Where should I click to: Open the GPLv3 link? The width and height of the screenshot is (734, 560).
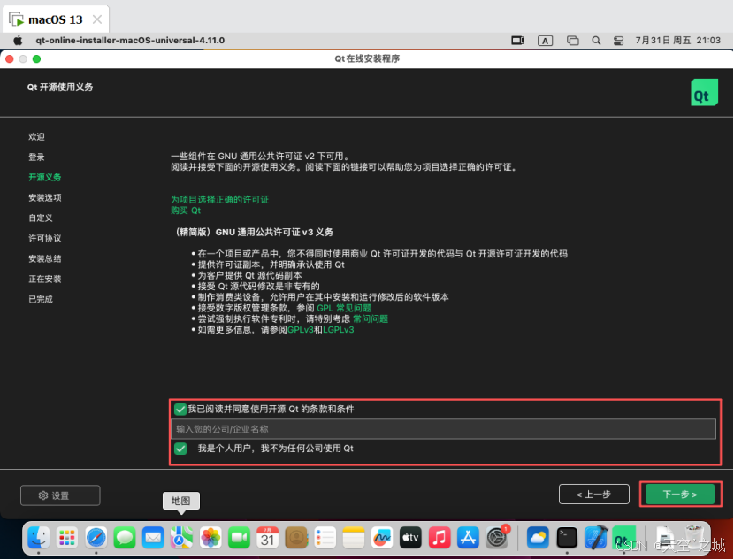click(x=300, y=330)
